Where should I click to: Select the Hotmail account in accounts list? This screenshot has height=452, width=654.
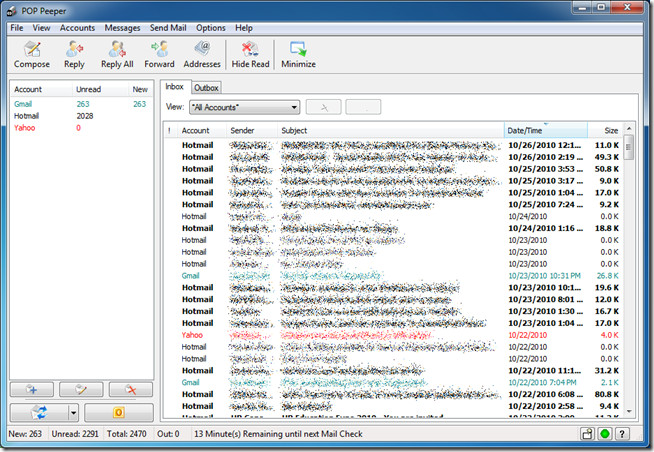pos(81,116)
